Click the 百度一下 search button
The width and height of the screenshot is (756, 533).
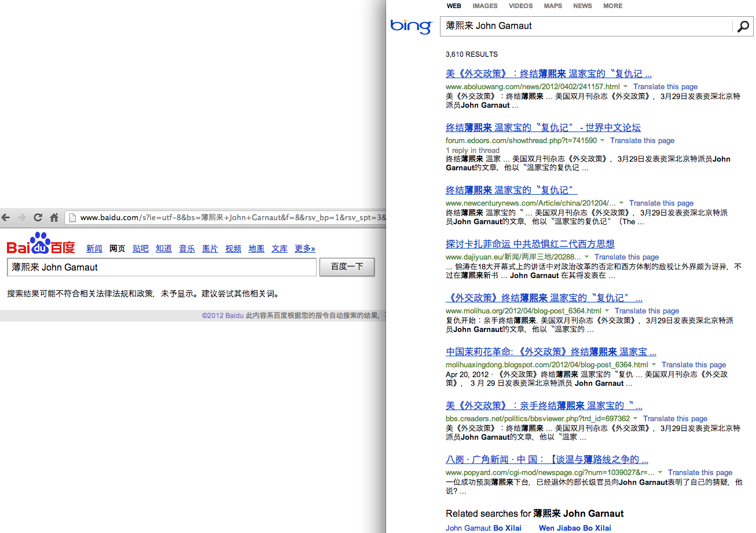point(347,267)
